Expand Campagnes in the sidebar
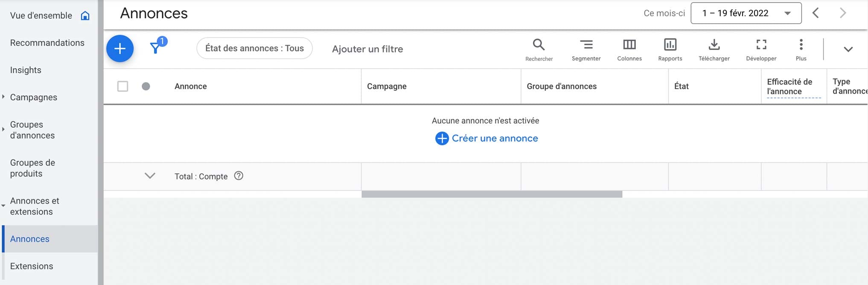This screenshot has height=285, width=868. click(3, 97)
